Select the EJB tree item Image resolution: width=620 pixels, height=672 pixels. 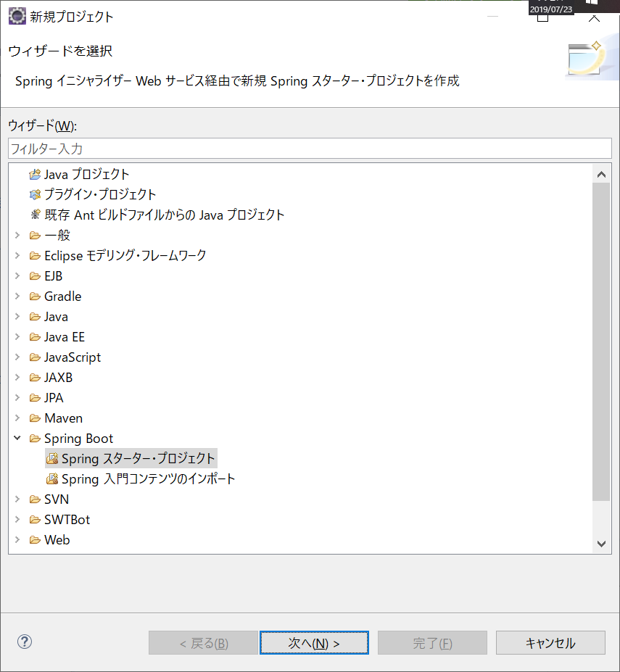coord(54,275)
